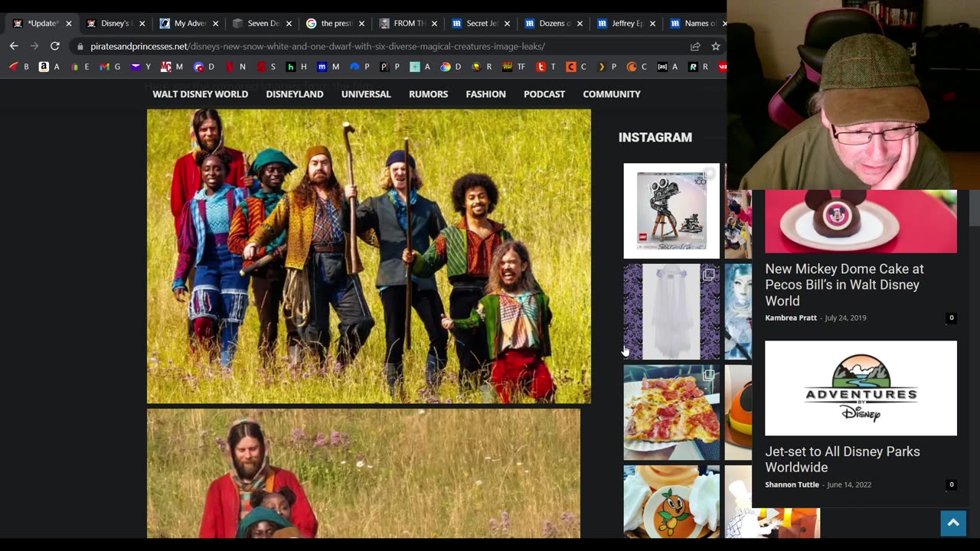Close the 'Secret Je' tab
This screenshot has height=551, width=980.
point(507,24)
